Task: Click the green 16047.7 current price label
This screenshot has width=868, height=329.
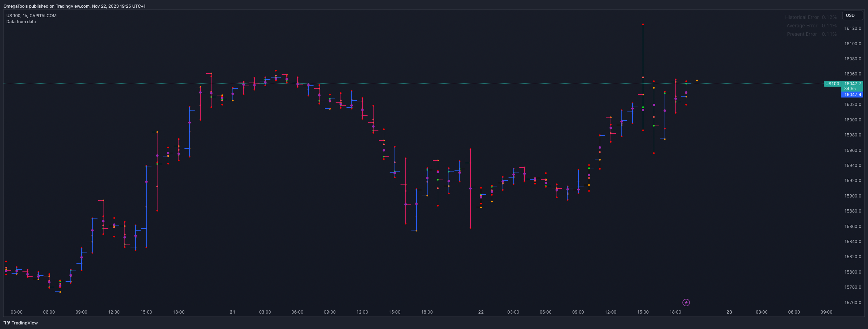Action: point(852,84)
